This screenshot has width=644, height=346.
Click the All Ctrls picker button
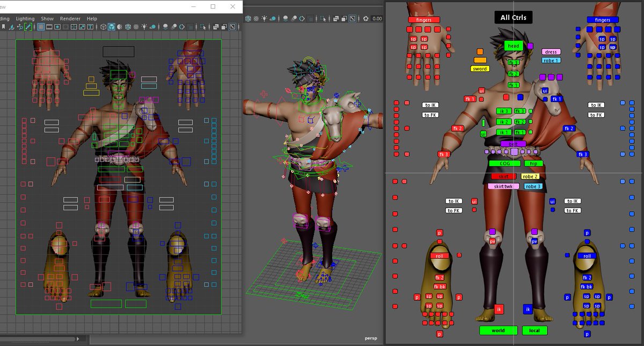click(x=513, y=17)
